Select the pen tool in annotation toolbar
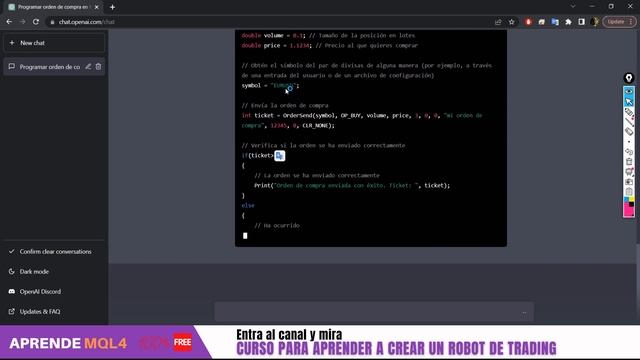The width and height of the screenshot is (640, 360). [629, 112]
